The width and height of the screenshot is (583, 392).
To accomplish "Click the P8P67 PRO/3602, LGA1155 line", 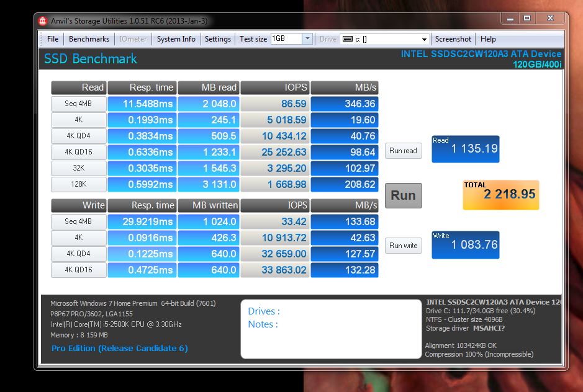I will (x=91, y=314).
